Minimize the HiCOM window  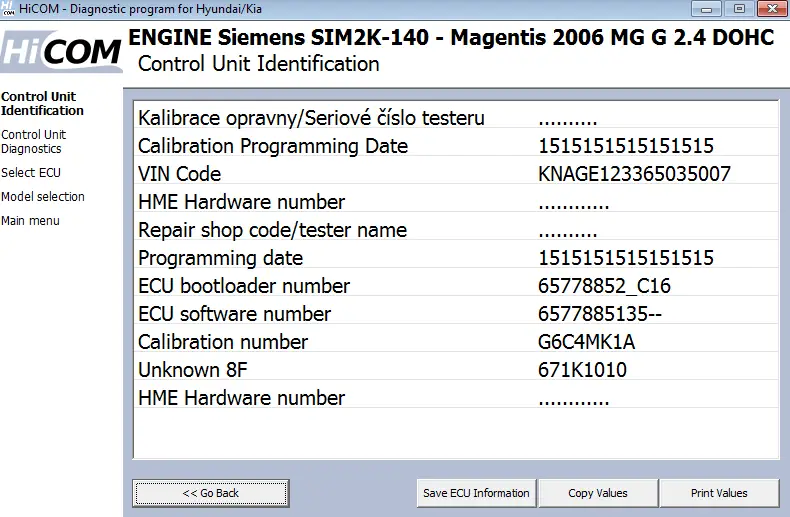tap(706, 9)
